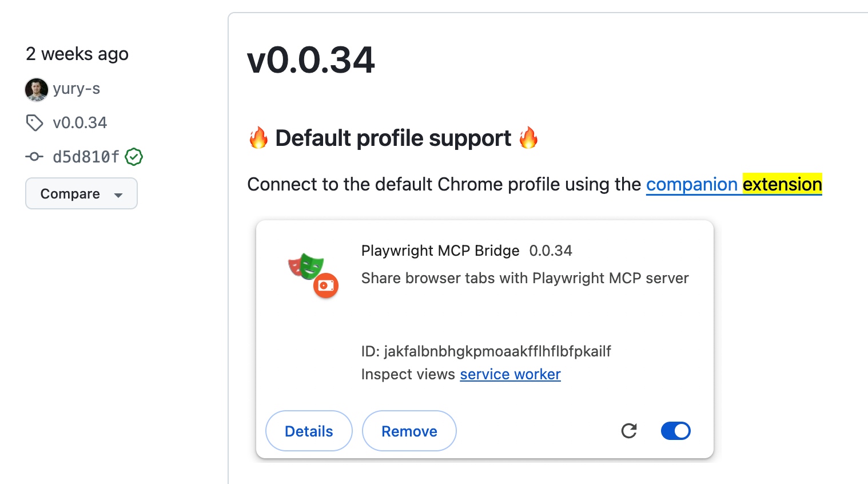
Task: Click the commit icon next to d5d810f
Action: (x=34, y=156)
